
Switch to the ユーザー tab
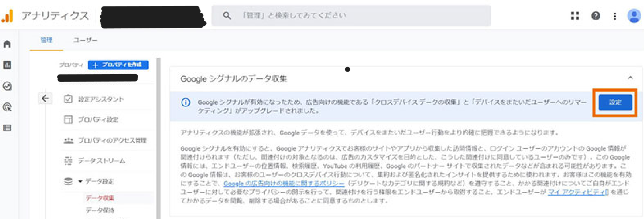tap(85, 40)
